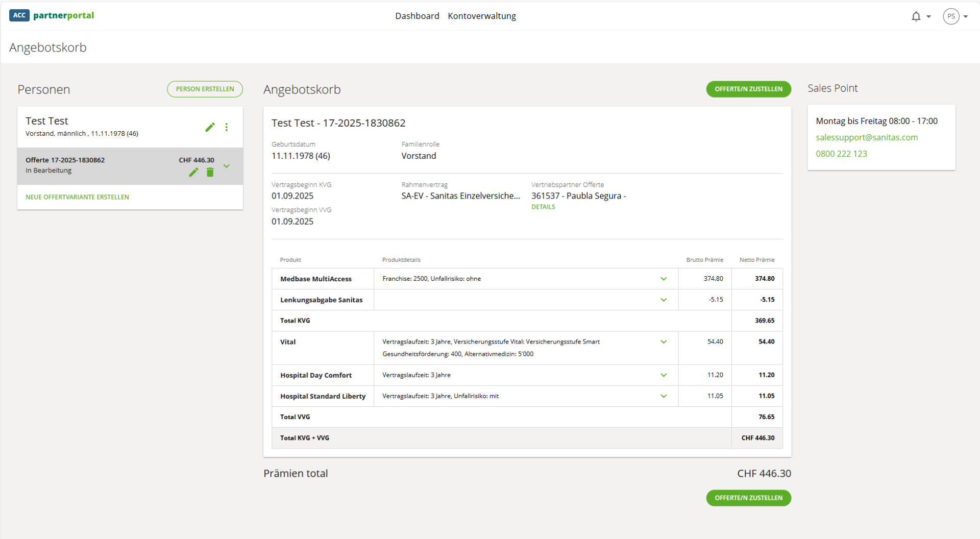Click the Person erstellen button
Viewport: 980px width, 539px height.
point(205,89)
